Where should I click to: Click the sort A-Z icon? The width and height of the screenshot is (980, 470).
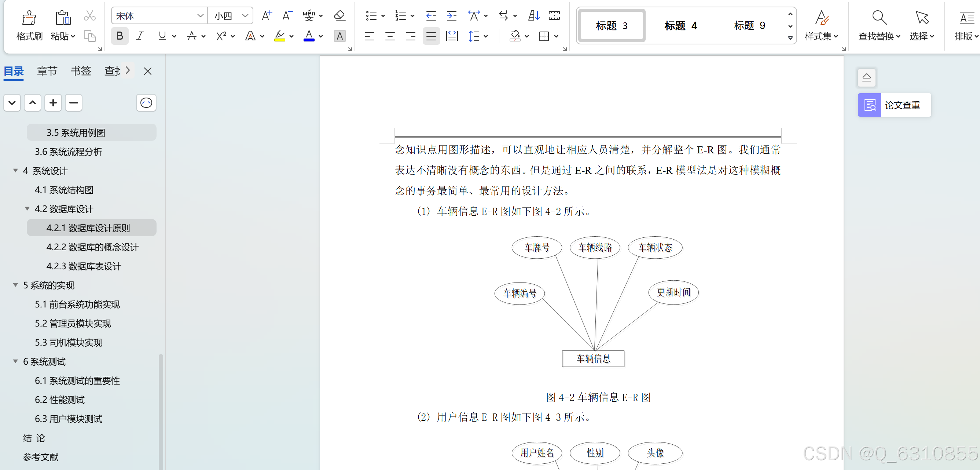pyautogui.click(x=534, y=16)
